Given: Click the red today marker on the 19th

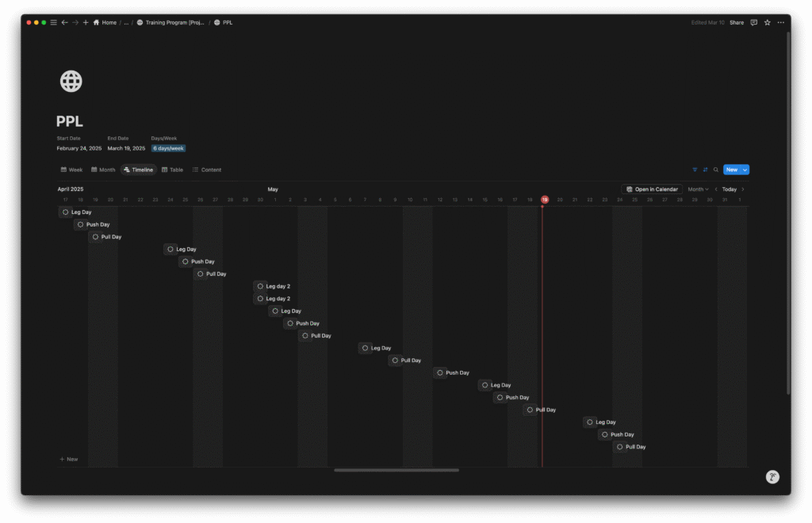Looking at the screenshot, I should [545, 200].
